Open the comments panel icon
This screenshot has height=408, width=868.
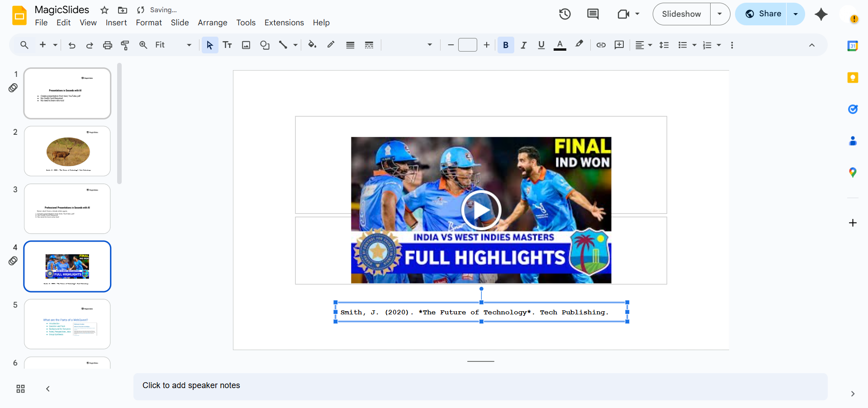pyautogui.click(x=593, y=14)
